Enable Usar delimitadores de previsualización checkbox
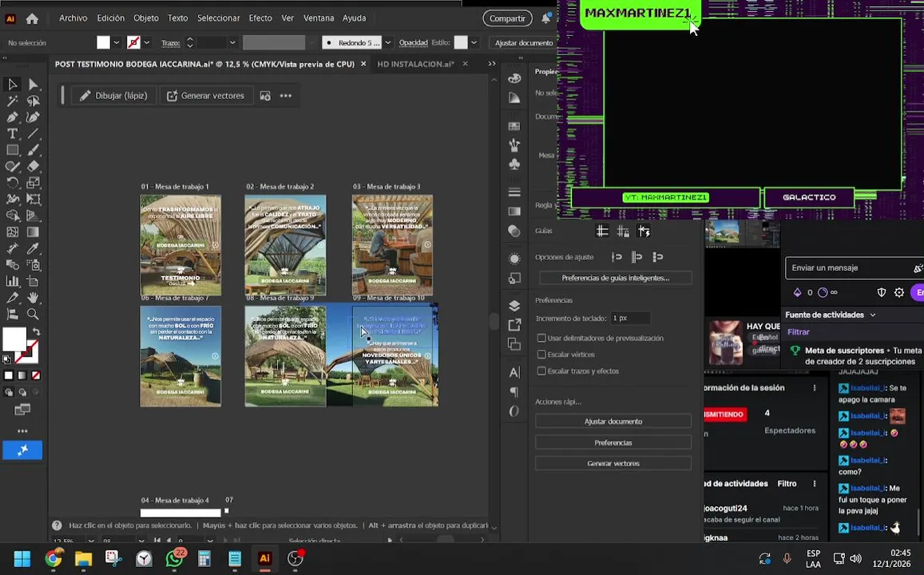Screen dimensions: 924x575 [541, 338]
